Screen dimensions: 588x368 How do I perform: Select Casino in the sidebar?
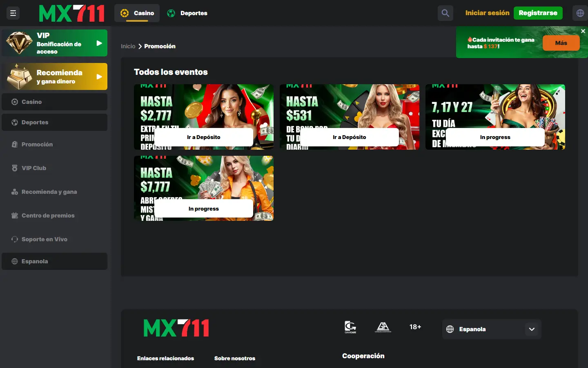(54, 102)
